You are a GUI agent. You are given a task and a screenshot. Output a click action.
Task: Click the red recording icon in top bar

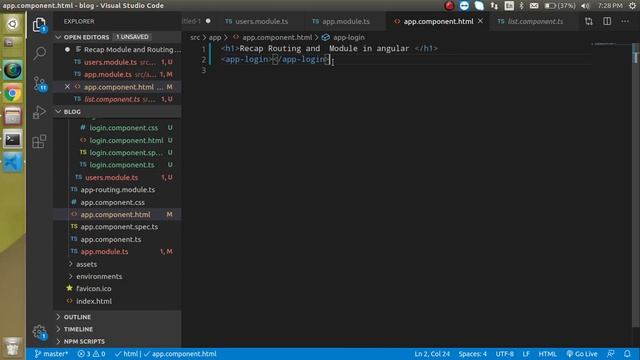[x=449, y=6]
